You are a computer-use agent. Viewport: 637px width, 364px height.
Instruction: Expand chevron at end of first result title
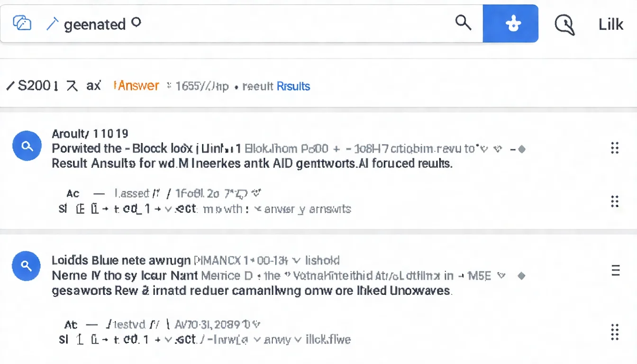[498, 149]
